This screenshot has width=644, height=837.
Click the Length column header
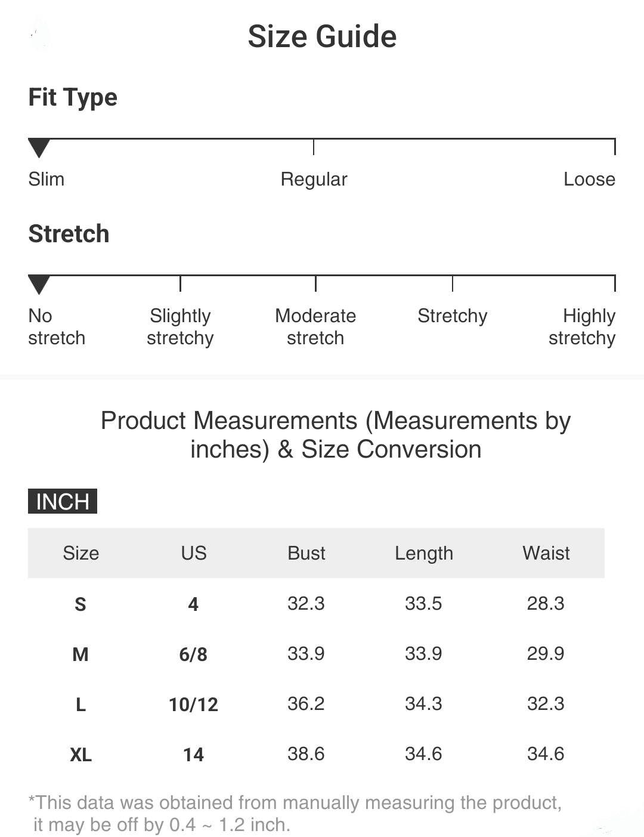[424, 553]
